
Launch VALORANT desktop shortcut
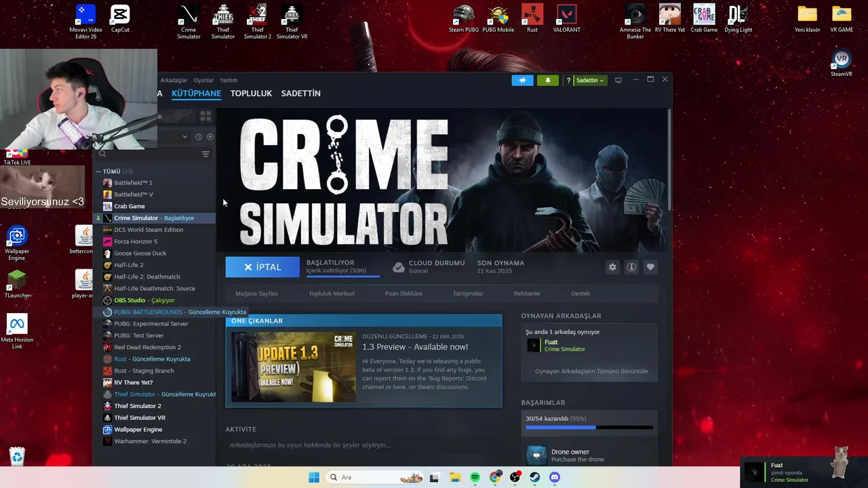click(x=567, y=19)
